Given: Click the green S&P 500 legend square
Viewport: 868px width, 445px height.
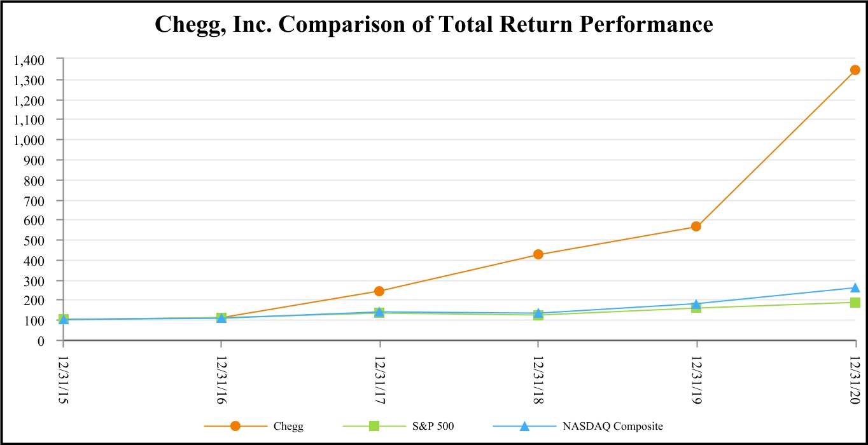Looking at the screenshot, I should click(x=374, y=426).
